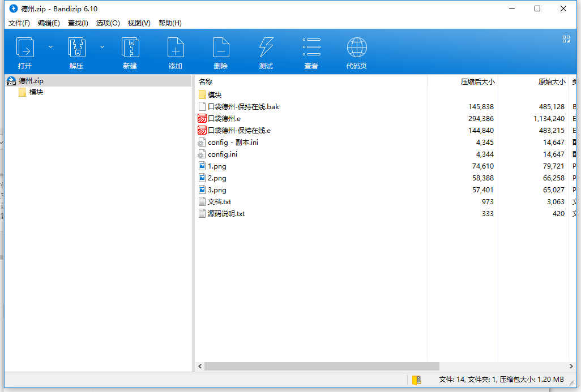Click the View (查看) list icon
This screenshot has height=392, width=581.
coord(311,47)
